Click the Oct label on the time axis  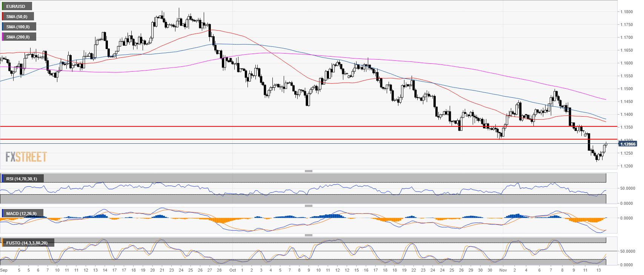pyautogui.click(x=233, y=270)
